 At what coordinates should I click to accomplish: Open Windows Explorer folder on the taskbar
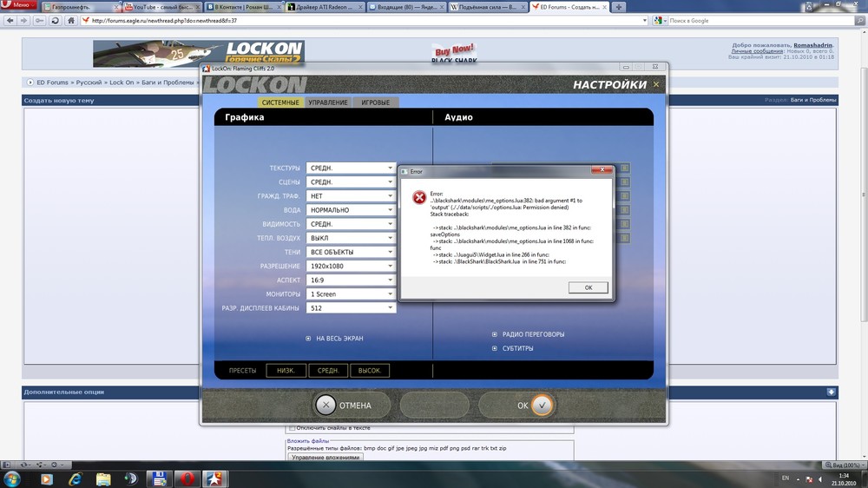103,478
